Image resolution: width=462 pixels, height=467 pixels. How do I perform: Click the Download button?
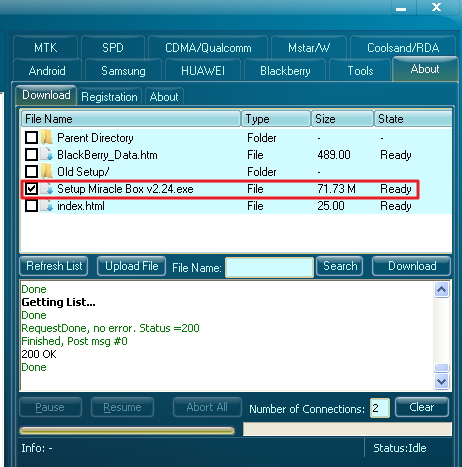click(x=412, y=266)
